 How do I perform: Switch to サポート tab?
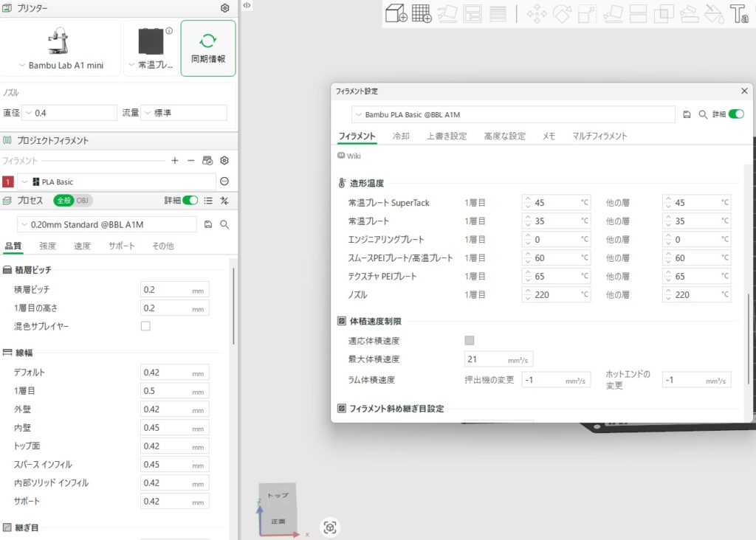tap(122, 246)
